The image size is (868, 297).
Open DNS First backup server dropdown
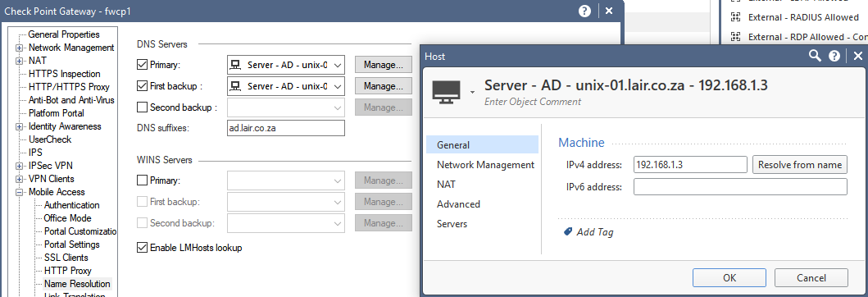pos(338,86)
